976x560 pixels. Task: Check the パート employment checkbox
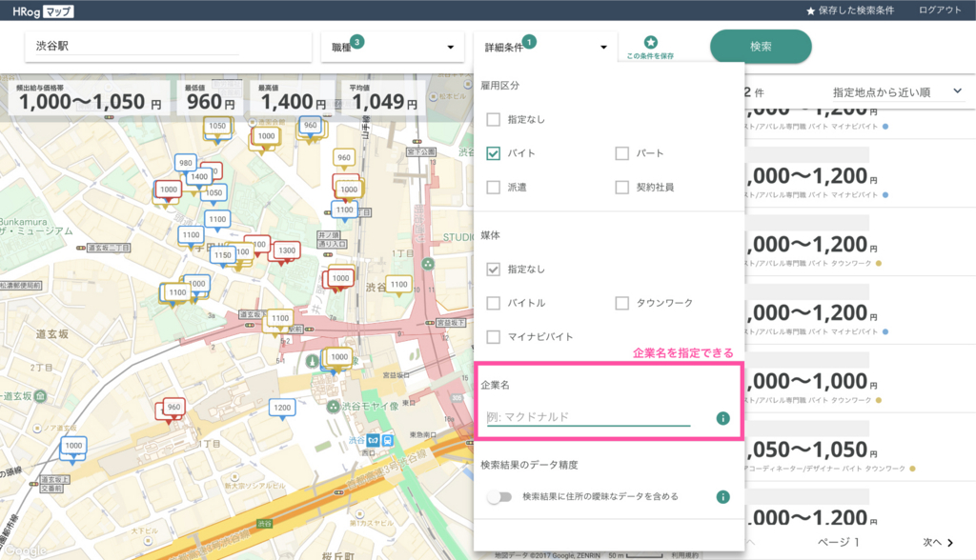pyautogui.click(x=621, y=153)
